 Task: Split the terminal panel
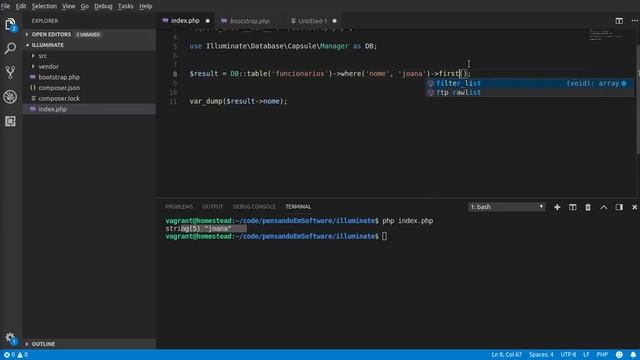coord(572,207)
